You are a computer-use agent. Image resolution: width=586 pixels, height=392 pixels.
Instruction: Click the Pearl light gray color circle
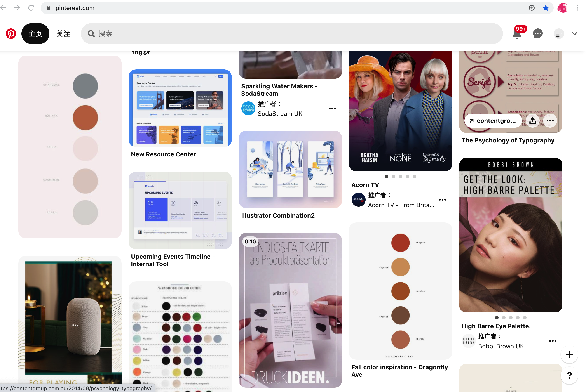[x=85, y=213]
